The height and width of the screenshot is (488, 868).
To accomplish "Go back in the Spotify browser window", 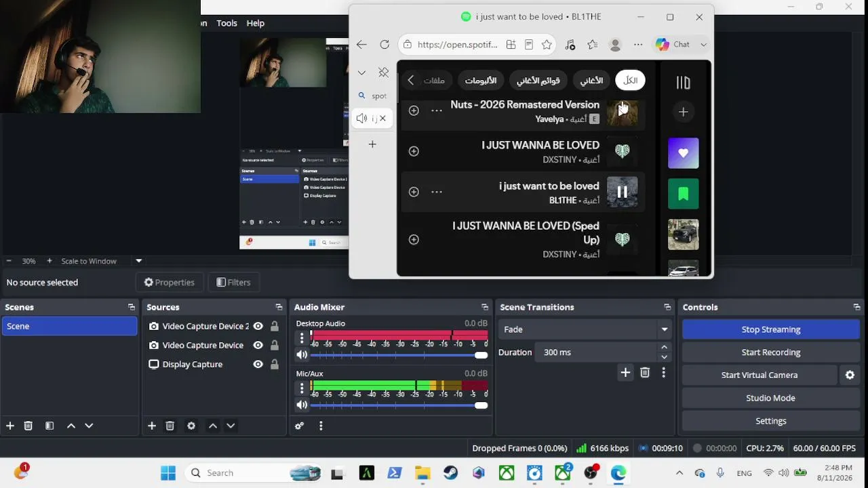I will coord(361,45).
